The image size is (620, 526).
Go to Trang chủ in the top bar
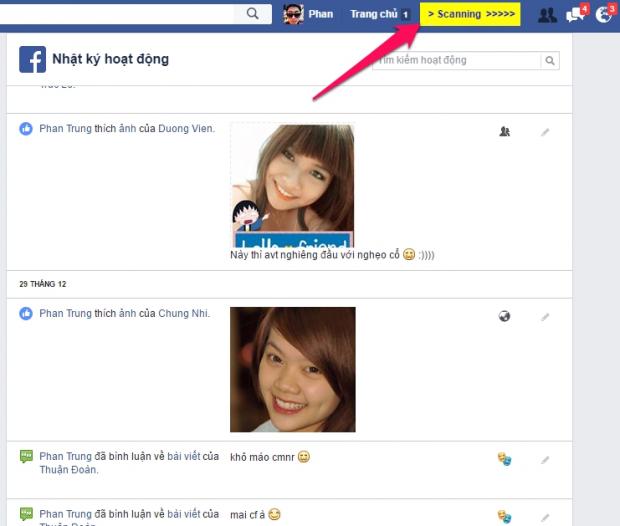pos(373,14)
